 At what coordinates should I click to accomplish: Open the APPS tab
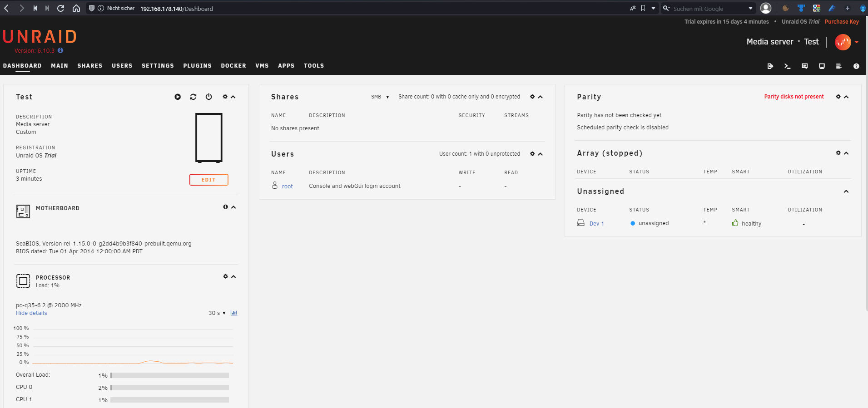pos(286,66)
